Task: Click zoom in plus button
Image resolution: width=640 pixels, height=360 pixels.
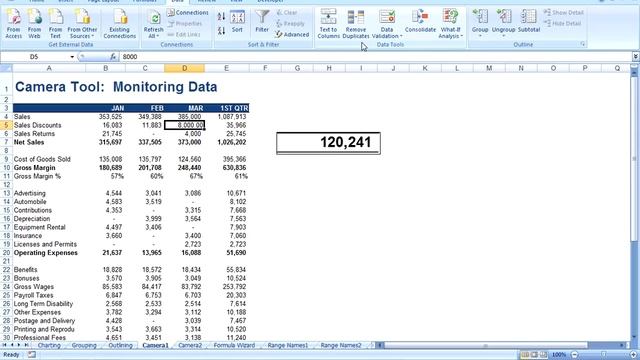Action: click(633, 355)
